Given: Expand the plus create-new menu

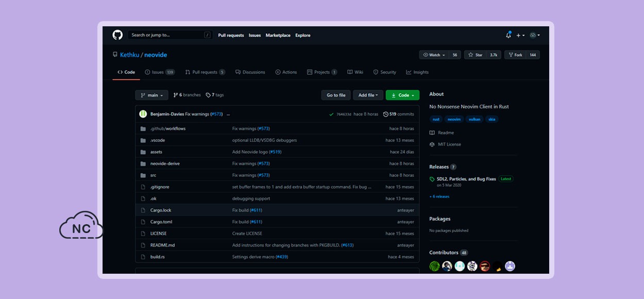Looking at the screenshot, I should 520,35.
